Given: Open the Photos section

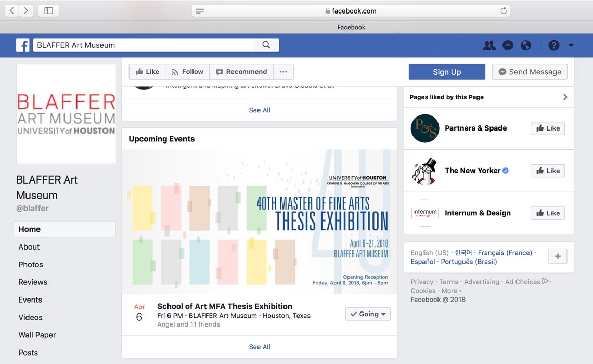Looking at the screenshot, I should [x=31, y=265].
